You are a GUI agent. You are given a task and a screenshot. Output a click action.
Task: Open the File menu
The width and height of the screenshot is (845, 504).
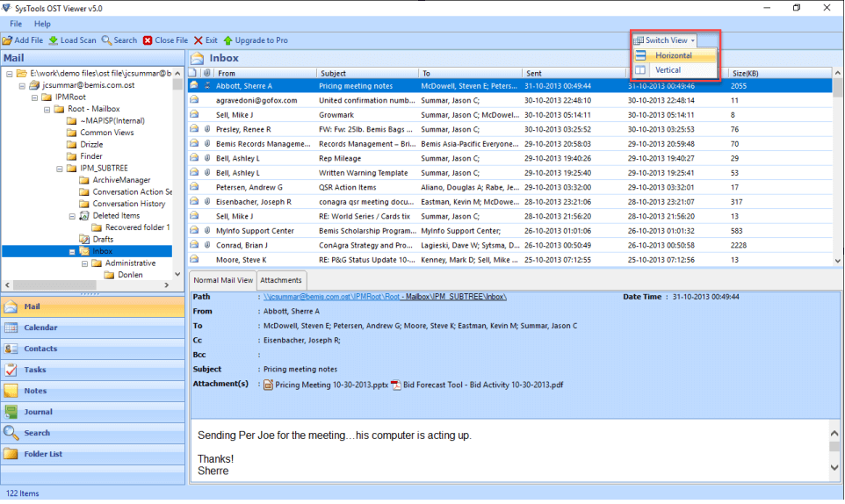pos(16,24)
